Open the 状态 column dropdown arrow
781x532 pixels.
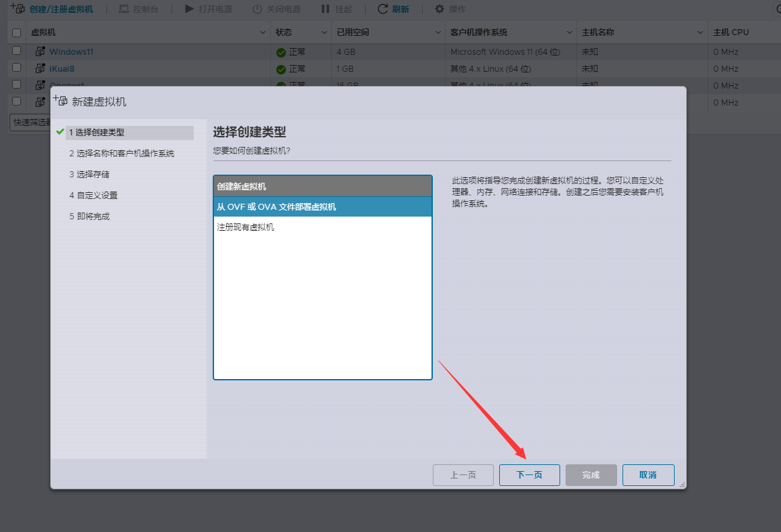coord(324,32)
